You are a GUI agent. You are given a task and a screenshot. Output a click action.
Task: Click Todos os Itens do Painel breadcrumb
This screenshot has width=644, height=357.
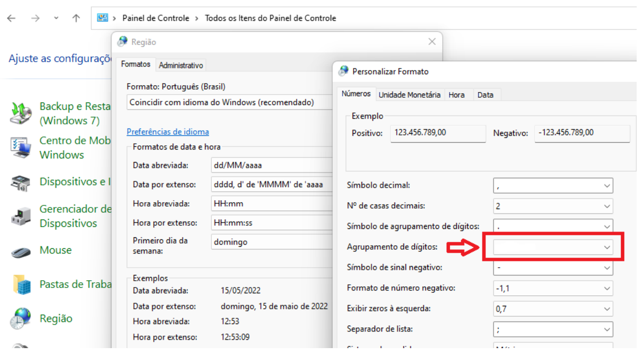pos(270,18)
